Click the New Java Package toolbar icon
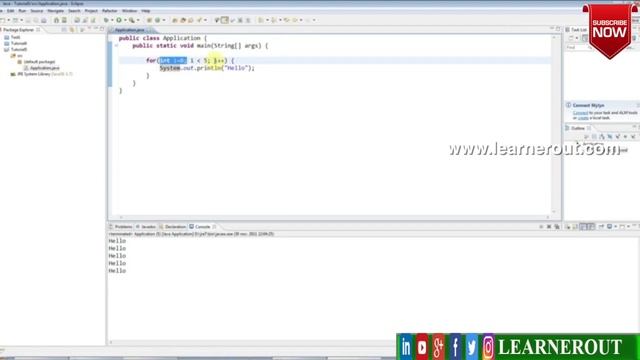 pos(149,20)
